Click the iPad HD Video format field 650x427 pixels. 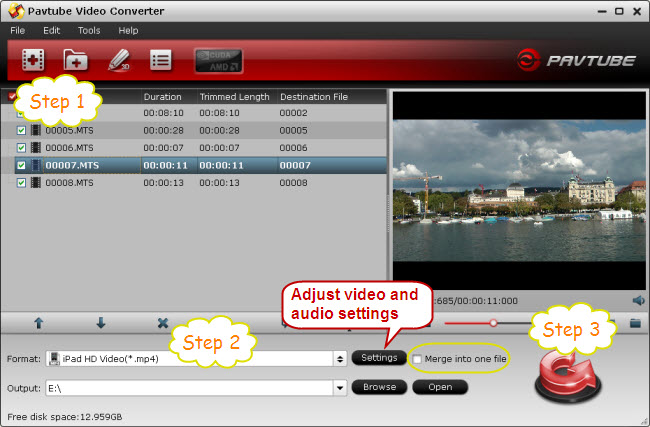pyautogui.click(x=189, y=359)
